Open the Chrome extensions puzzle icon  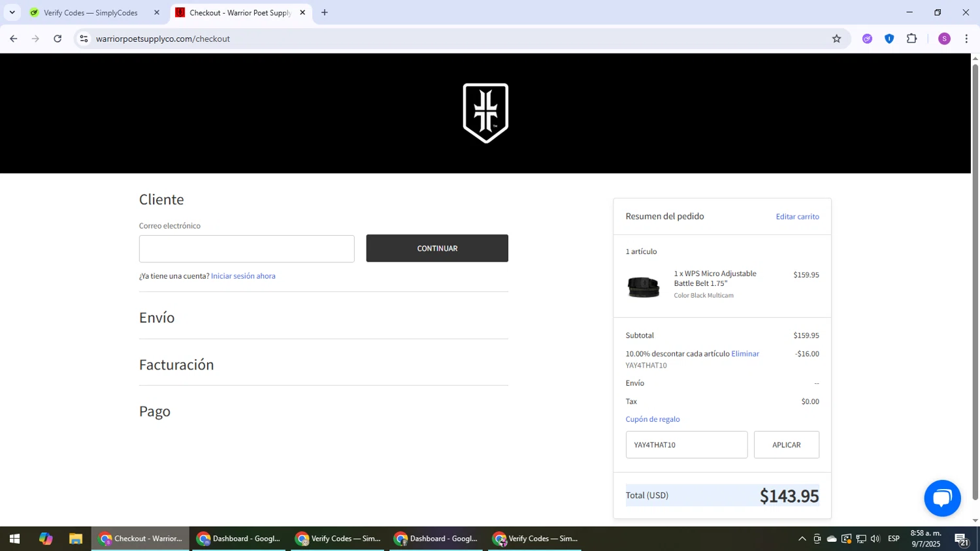coord(911,39)
